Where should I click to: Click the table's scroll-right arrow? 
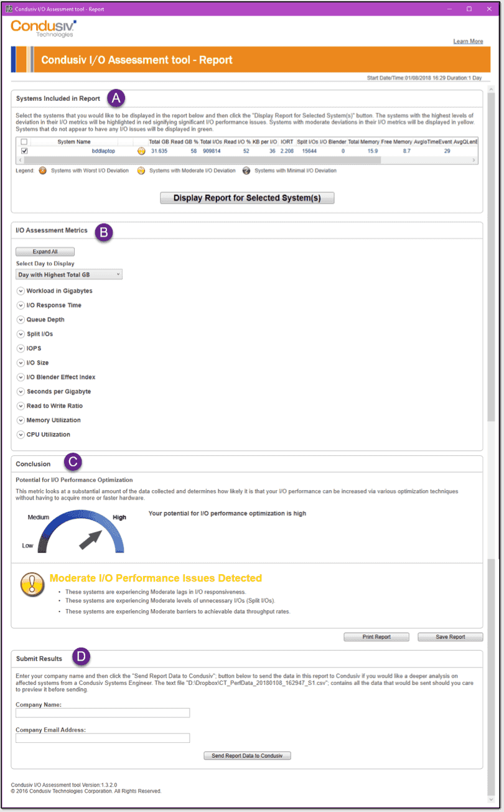pyautogui.click(x=474, y=159)
